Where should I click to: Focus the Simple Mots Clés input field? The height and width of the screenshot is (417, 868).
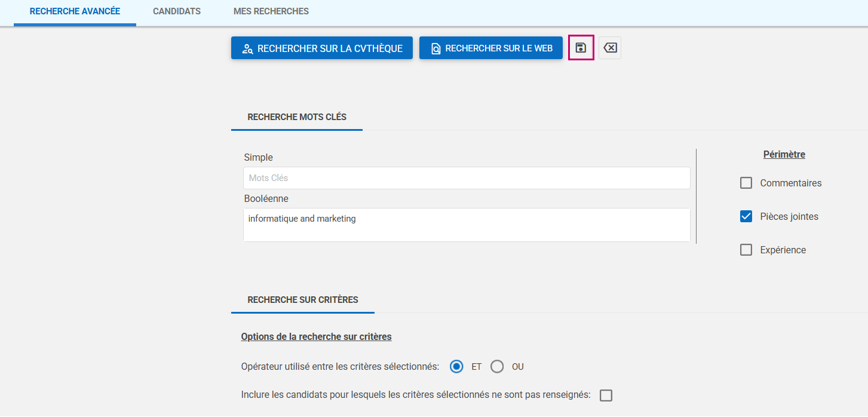click(x=466, y=178)
